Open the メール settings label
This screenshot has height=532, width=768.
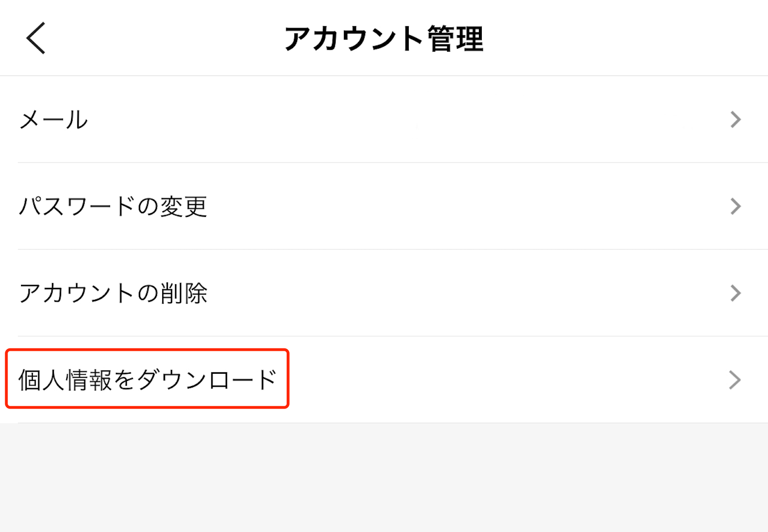pyautogui.click(x=53, y=120)
